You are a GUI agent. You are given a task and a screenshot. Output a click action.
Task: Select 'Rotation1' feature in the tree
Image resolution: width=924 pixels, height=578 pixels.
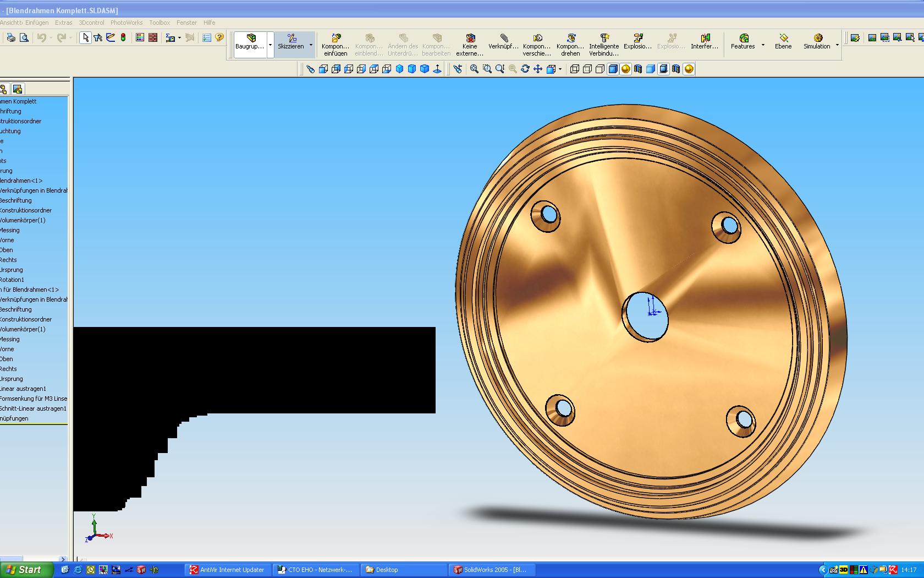point(12,280)
